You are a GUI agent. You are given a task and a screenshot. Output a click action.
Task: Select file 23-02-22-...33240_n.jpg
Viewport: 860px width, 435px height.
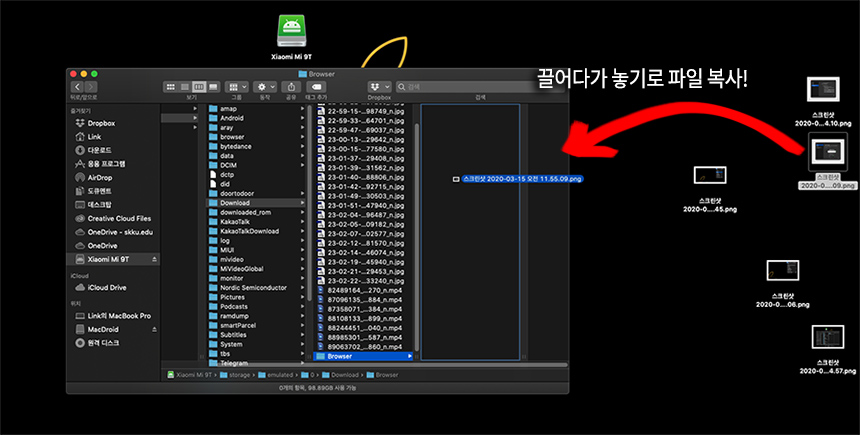pos(364,281)
